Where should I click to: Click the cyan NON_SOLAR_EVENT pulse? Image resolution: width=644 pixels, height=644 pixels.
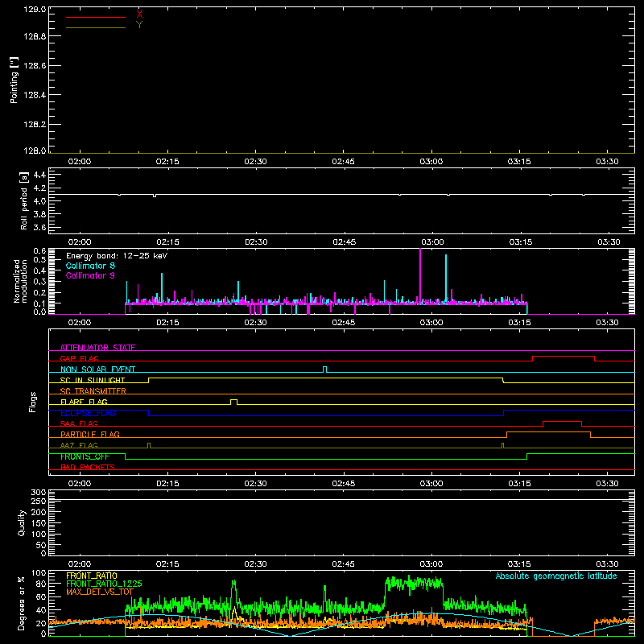tap(325, 369)
